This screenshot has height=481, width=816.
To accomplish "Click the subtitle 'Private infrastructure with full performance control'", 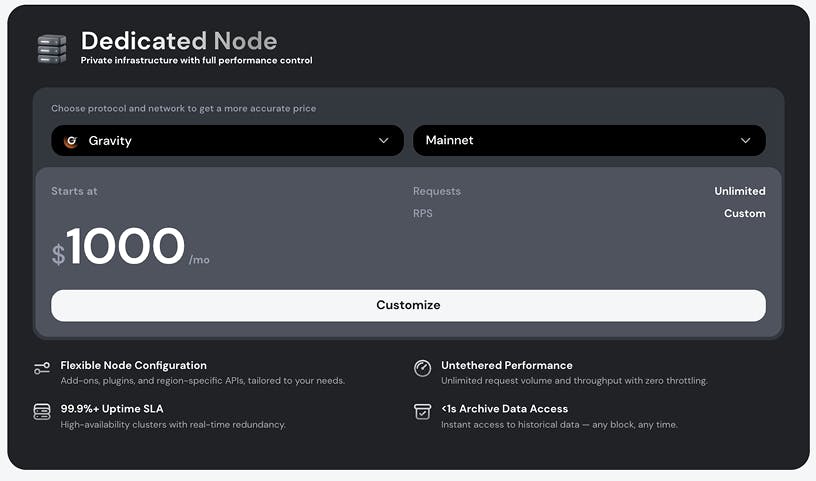I will [x=197, y=60].
